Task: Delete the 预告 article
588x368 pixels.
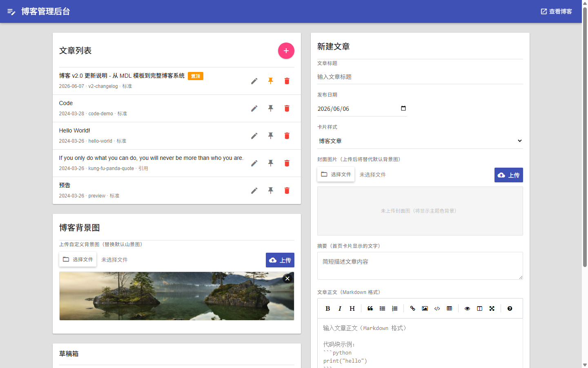Action: coord(287,191)
